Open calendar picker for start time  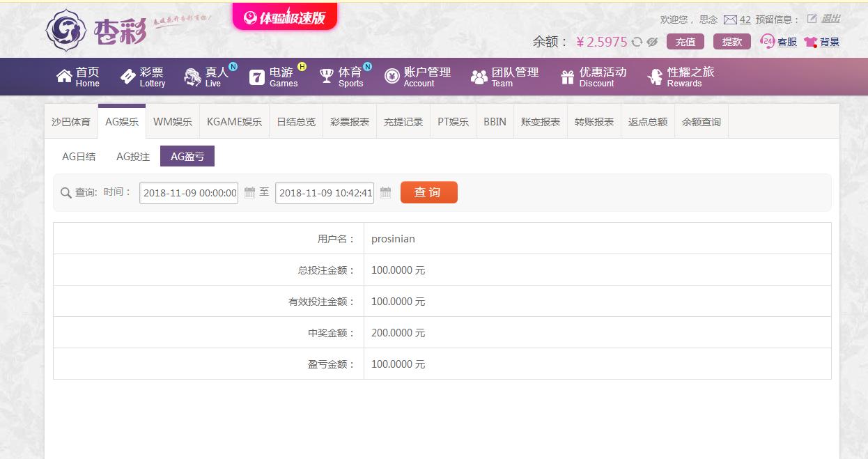(x=249, y=192)
